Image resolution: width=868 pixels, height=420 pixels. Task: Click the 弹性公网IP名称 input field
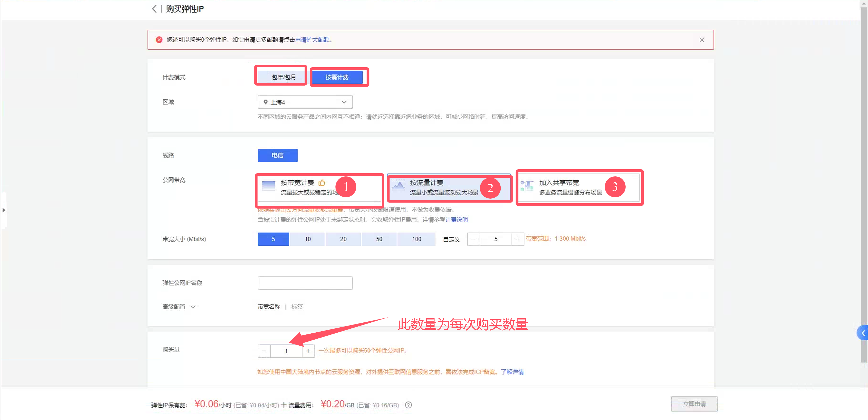tap(305, 283)
